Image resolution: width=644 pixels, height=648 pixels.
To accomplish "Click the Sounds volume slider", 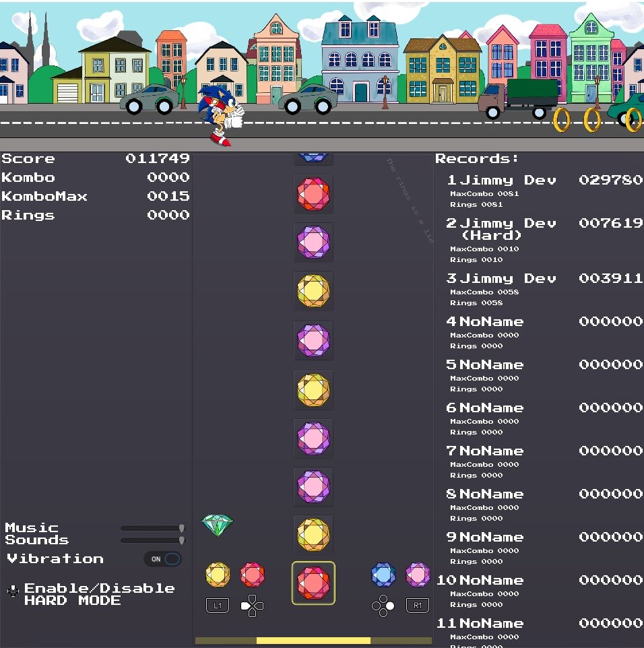I will tap(152, 540).
